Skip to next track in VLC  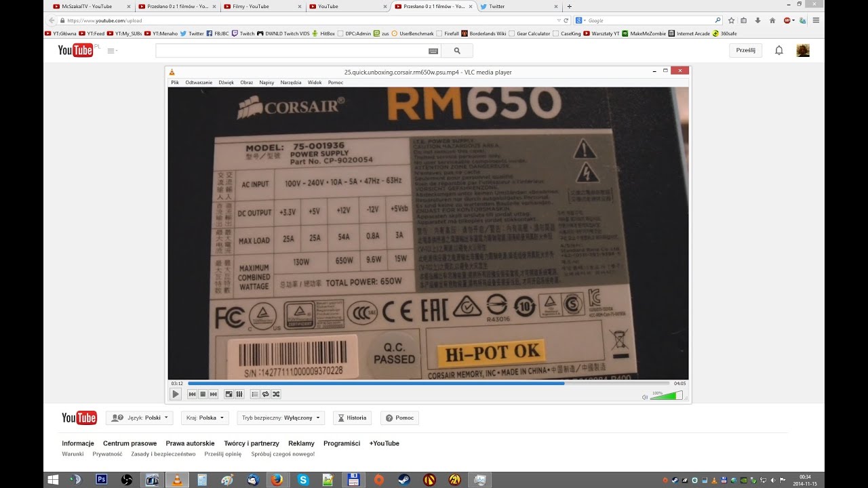(x=213, y=394)
